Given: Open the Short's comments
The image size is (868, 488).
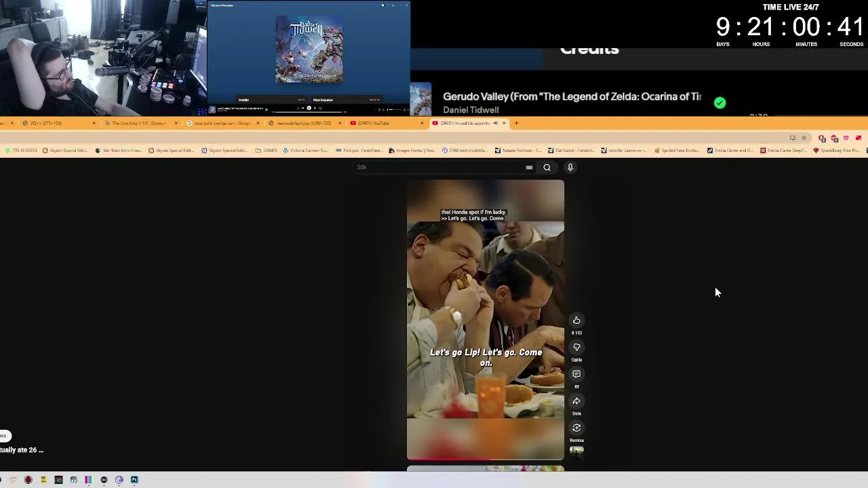Looking at the screenshot, I should [x=576, y=374].
